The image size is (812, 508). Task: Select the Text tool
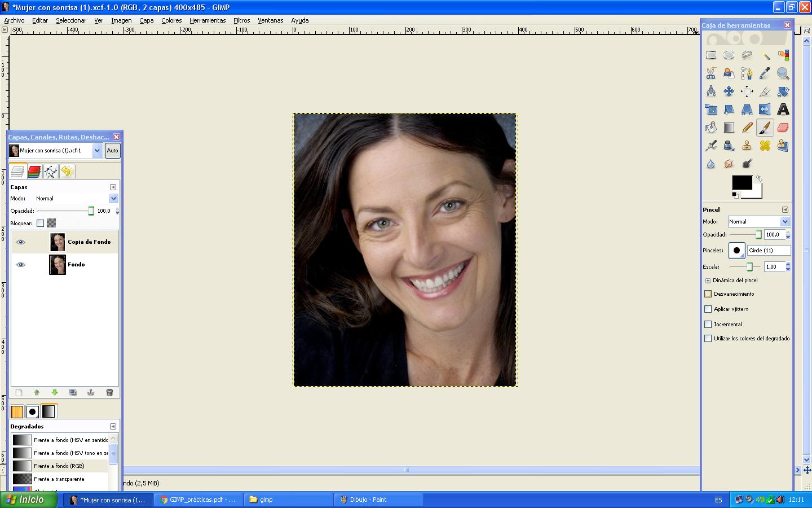(x=783, y=110)
